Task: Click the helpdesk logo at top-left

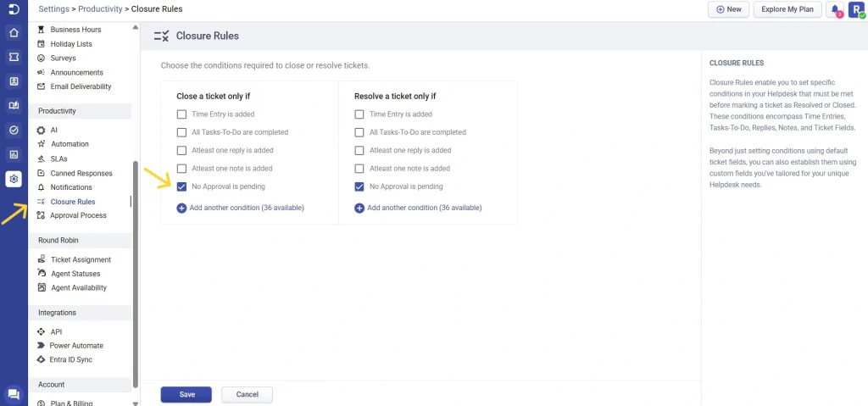Action: [x=14, y=8]
